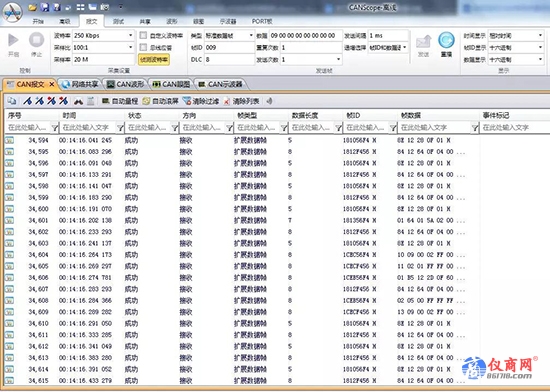This screenshot has height=392, width=550.
Task: Enable the custom baud rate (自定义波特率) checkbox
Action: 143,35
